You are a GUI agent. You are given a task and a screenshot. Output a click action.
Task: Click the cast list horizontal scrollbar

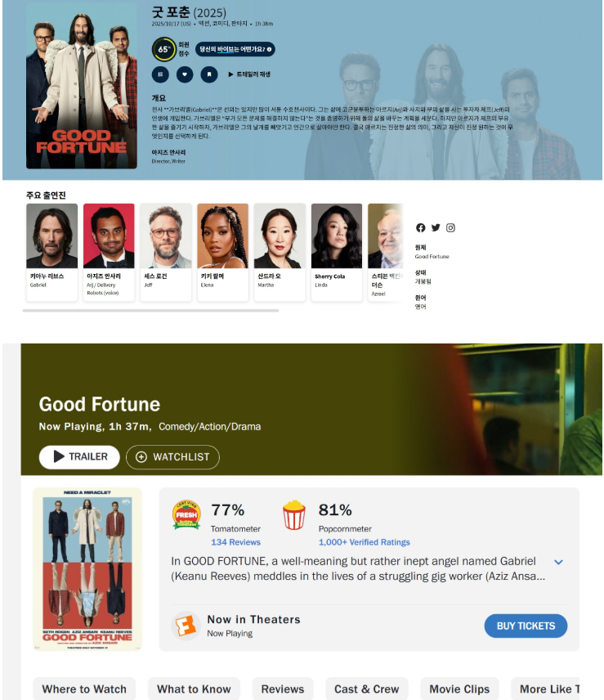pos(150,310)
